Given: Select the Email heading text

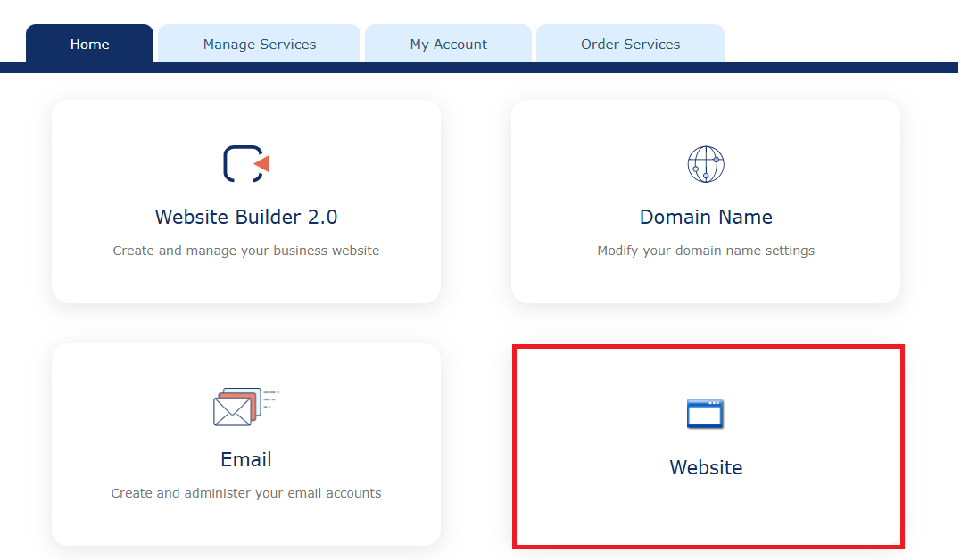Looking at the screenshot, I should (x=246, y=459).
